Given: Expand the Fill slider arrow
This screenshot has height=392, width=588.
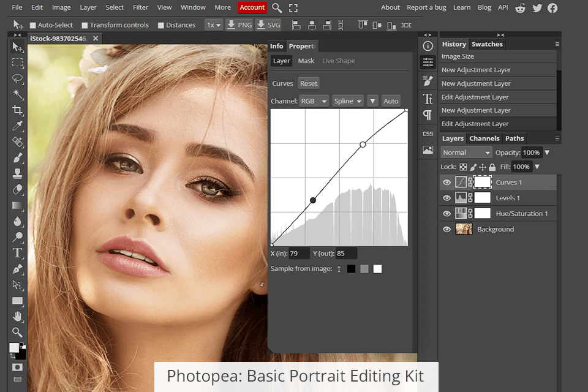Looking at the screenshot, I should [537, 167].
